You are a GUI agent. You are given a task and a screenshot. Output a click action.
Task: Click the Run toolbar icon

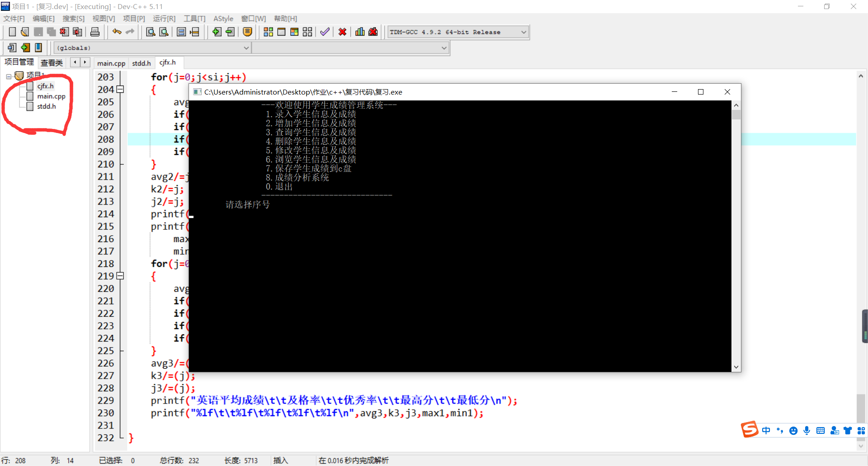[281, 32]
